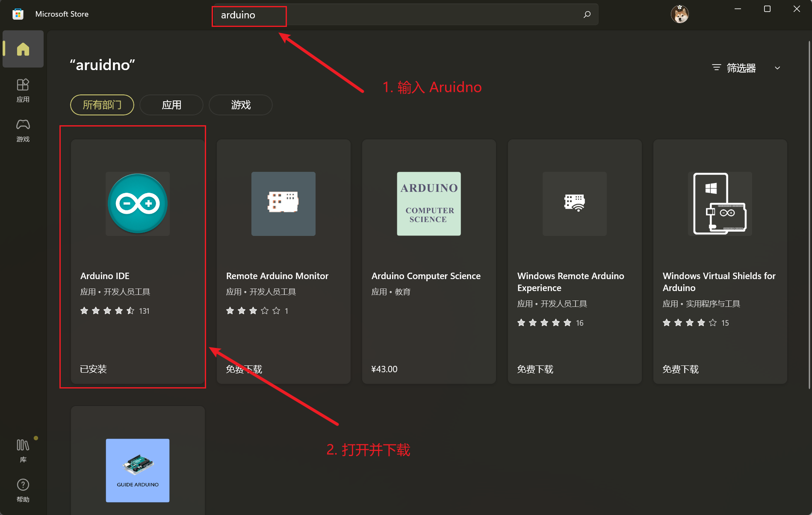812x515 pixels.
Task: Click the star rating showing 16 reviews
Action: pyautogui.click(x=550, y=323)
